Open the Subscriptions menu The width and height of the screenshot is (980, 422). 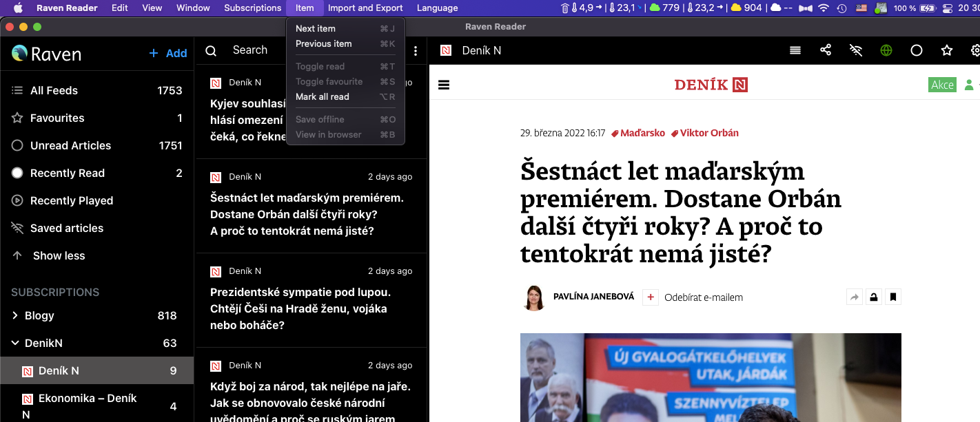pos(252,8)
